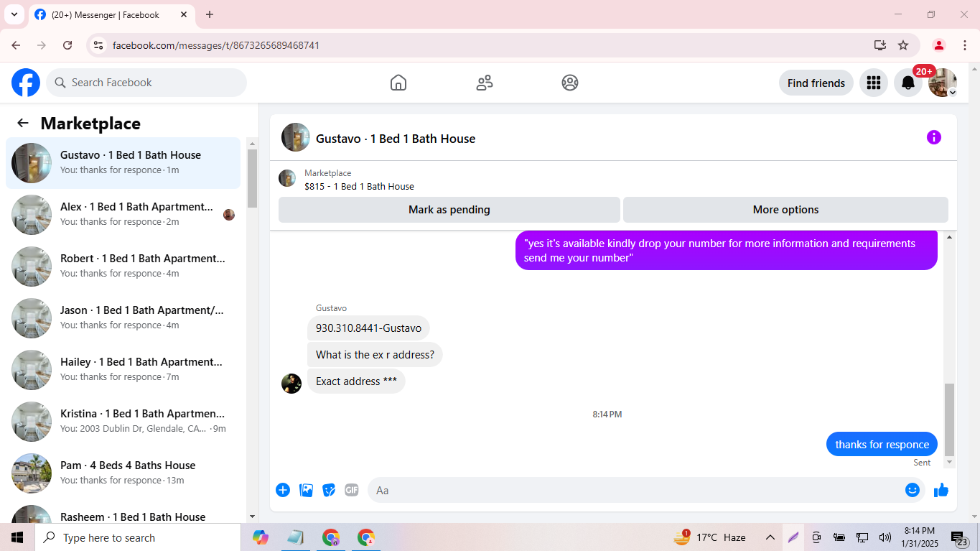Send a thumbs-up like
980x551 pixels.
941,490
